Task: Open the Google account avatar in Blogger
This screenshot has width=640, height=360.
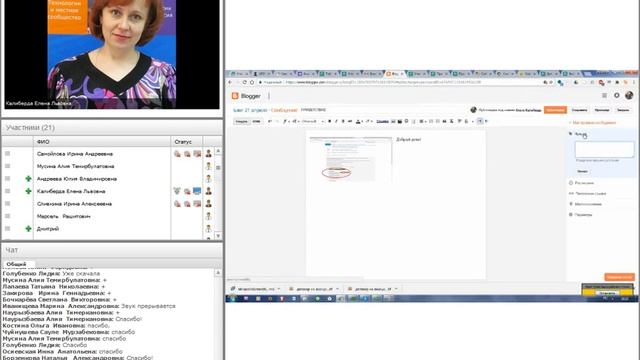Action: [629, 96]
